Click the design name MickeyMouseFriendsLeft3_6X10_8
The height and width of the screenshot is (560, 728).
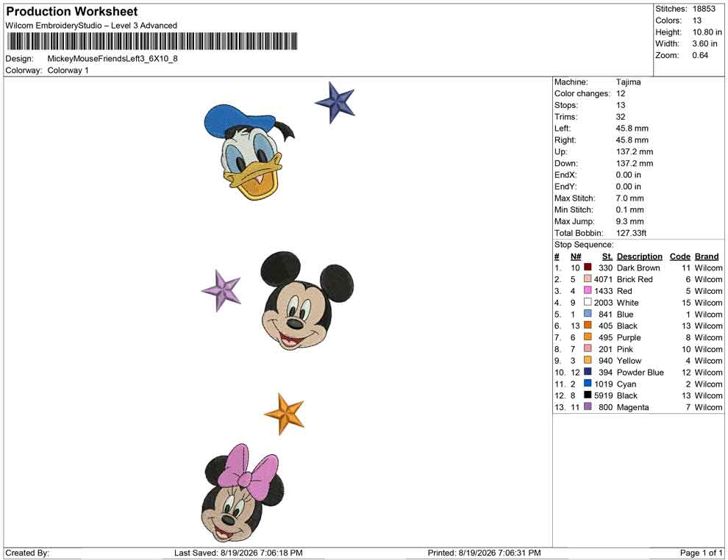[113, 59]
